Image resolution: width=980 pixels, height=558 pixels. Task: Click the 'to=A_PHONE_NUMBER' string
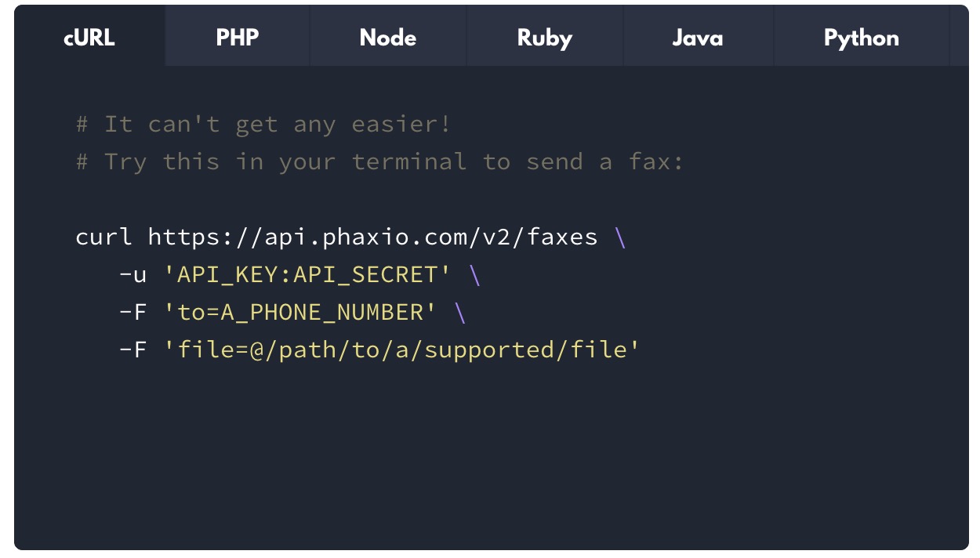click(x=300, y=312)
